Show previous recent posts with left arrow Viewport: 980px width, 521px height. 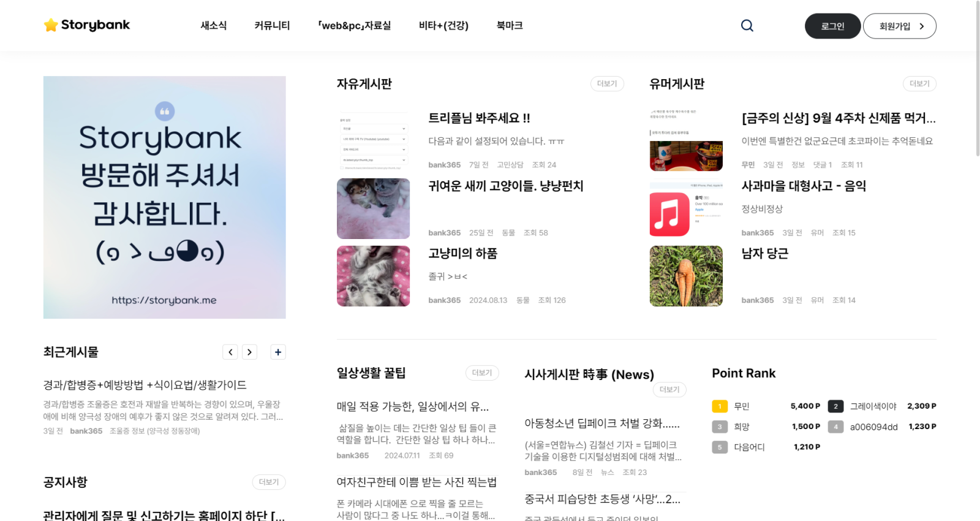(x=230, y=352)
